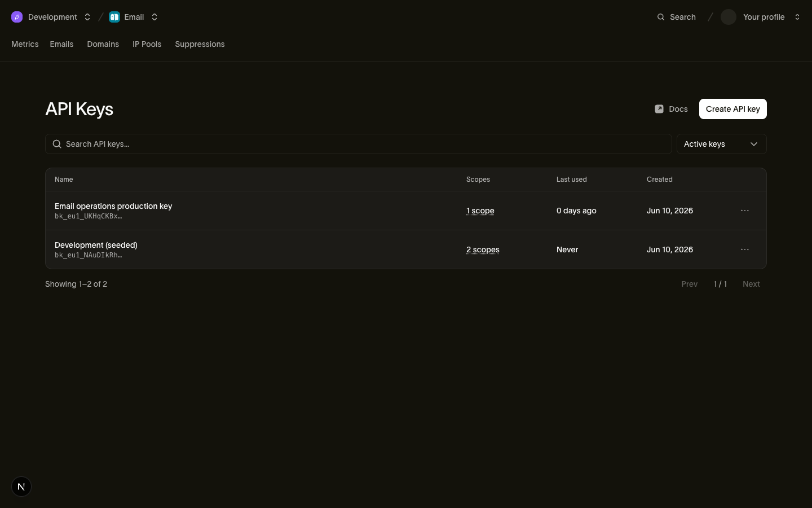Click the blue Email product icon
812x508 pixels.
tap(114, 17)
